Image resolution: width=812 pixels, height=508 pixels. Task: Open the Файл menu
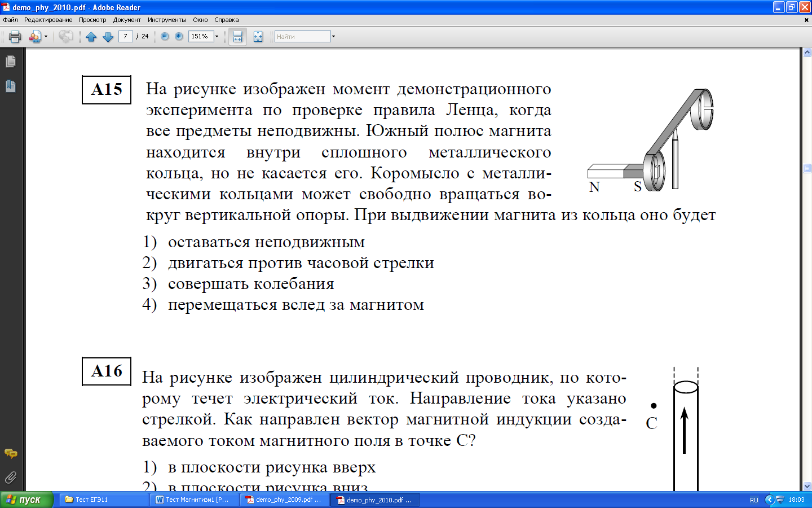tap(10, 20)
